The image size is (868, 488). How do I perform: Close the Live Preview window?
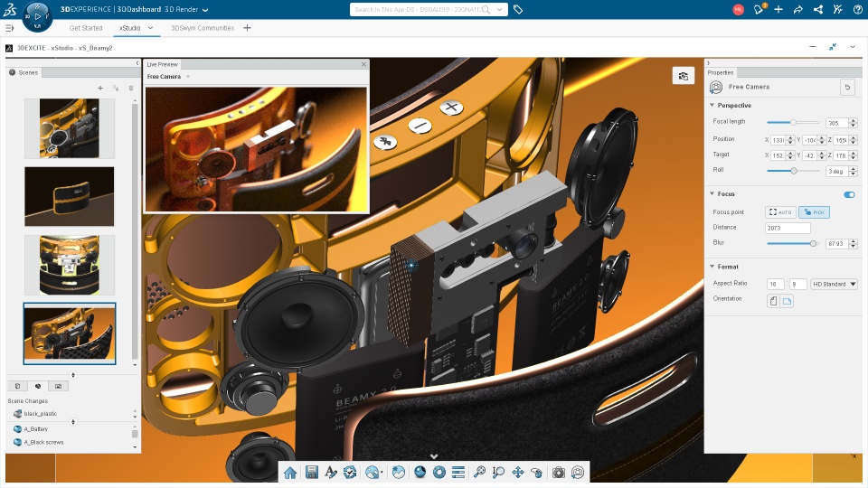coord(363,64)
